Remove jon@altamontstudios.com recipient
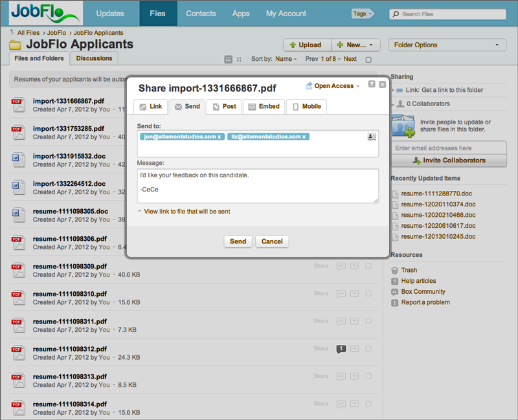 [219, 137]
